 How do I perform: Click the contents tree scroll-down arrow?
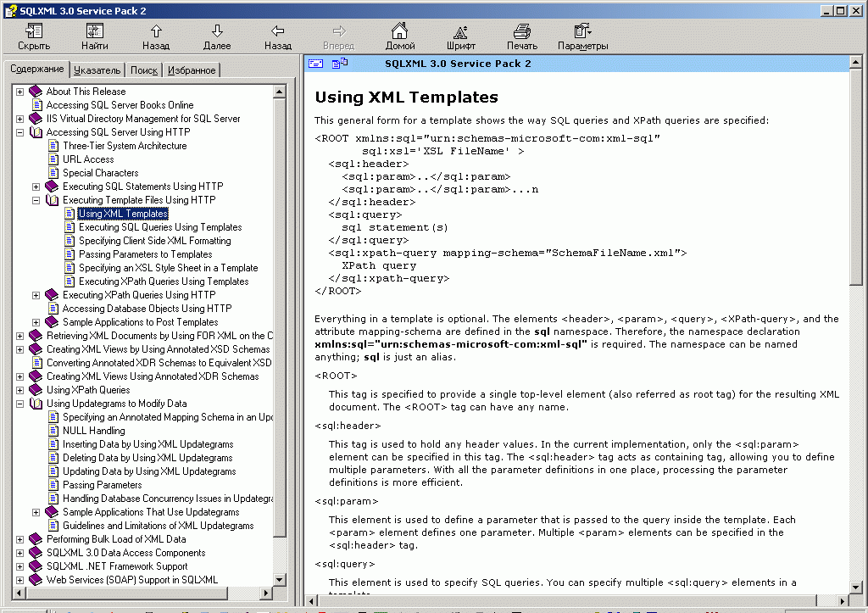[280, 580]
